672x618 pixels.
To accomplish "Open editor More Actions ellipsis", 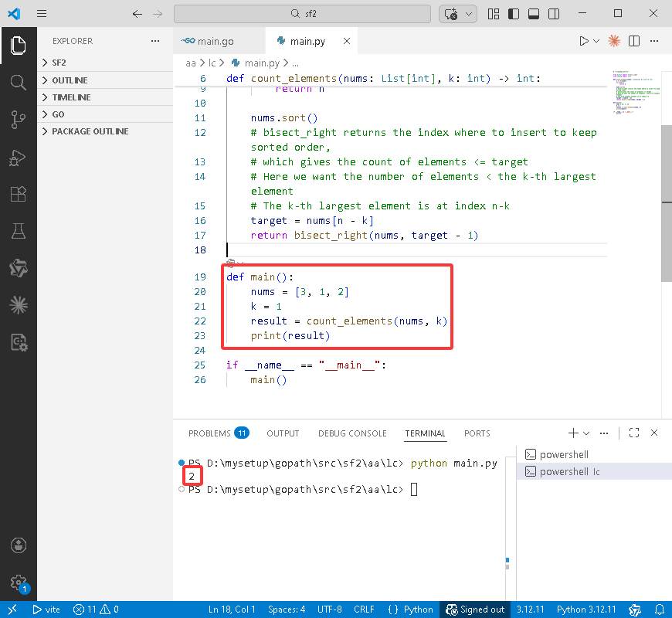I will tap(654, 41).
